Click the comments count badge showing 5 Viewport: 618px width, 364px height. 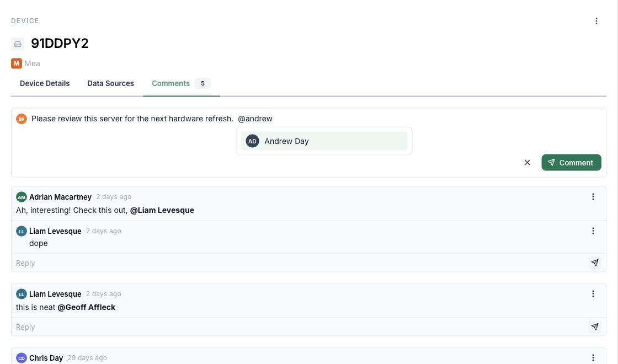click(x=203, y=83)
